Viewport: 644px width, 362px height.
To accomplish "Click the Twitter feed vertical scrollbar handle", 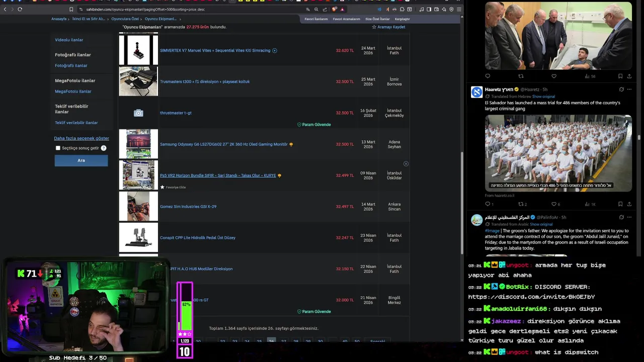I will tap(639, 137).
